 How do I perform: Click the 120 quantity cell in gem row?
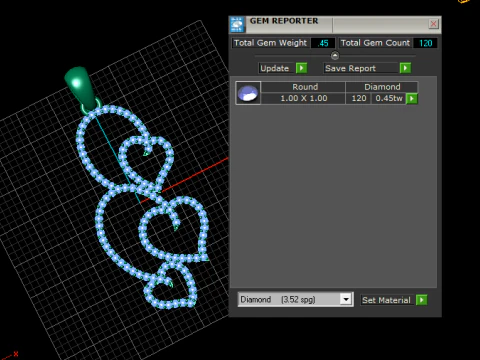pos(358,98)
